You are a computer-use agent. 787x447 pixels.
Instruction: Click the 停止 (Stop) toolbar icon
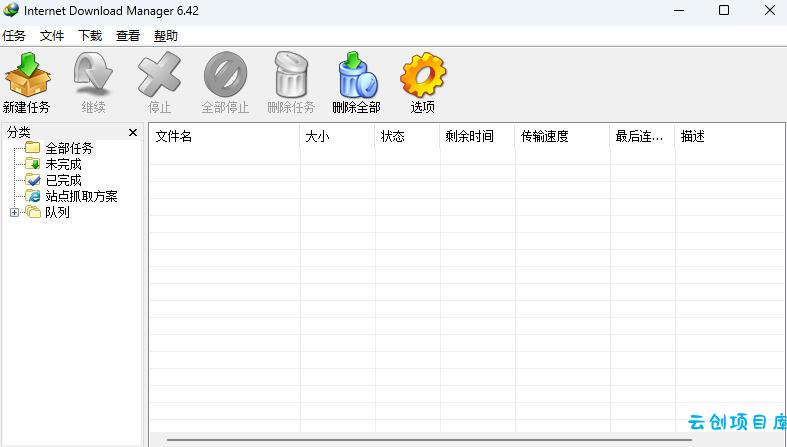(159, 74)
